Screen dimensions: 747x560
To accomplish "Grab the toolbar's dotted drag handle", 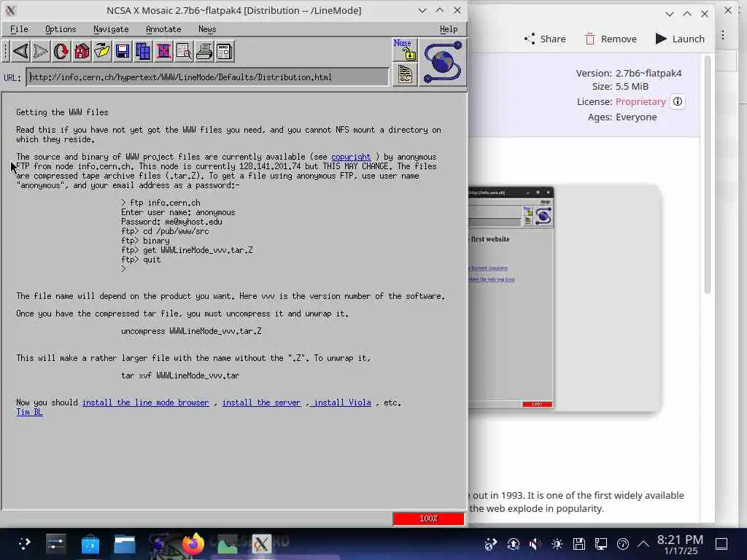I will [x=6, y=52].
